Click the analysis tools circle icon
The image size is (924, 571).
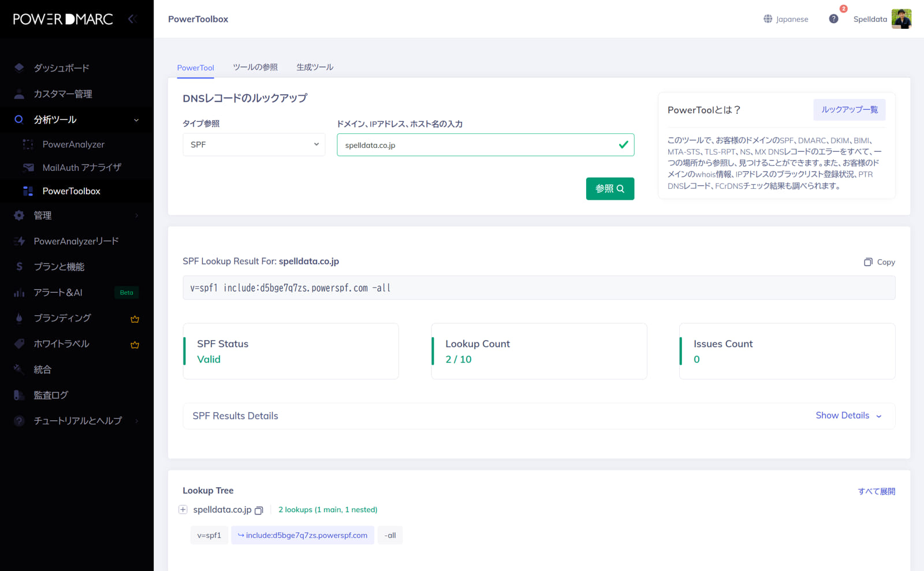[19, 120]
